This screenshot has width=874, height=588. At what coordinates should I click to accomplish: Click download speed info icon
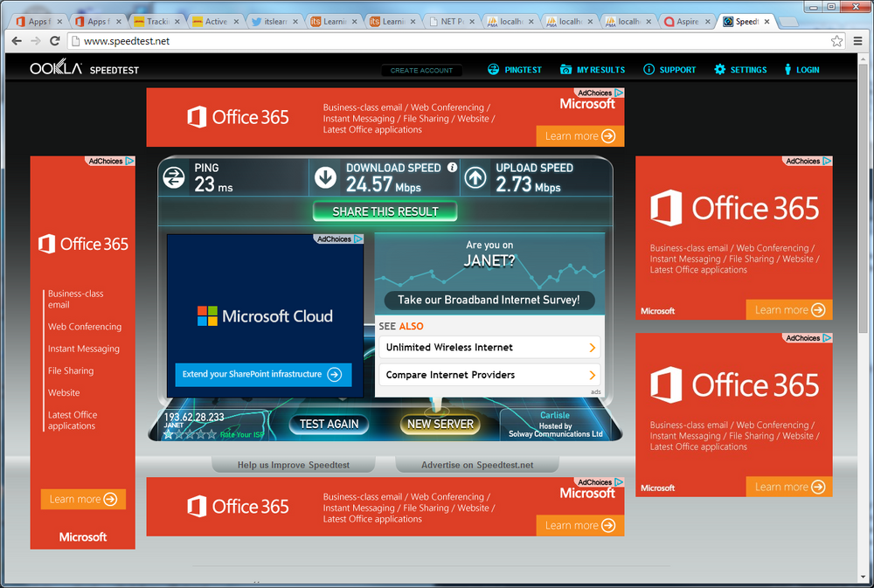point(452,167)
